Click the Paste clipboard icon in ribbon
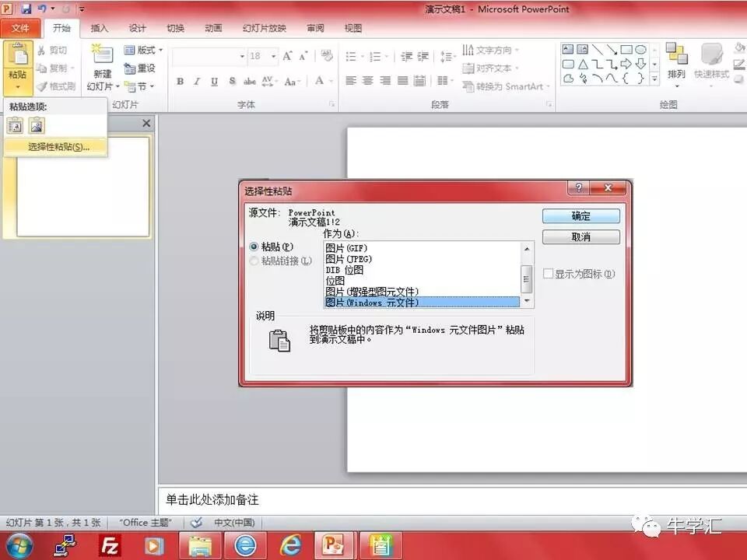 click(18, 54)
